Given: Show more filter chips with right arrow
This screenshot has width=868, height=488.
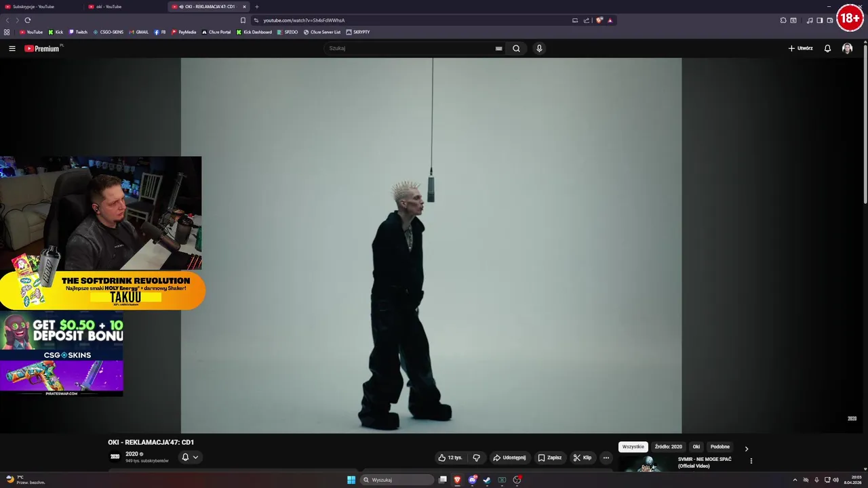Looking at the screenshot, I should pos(746,449).
